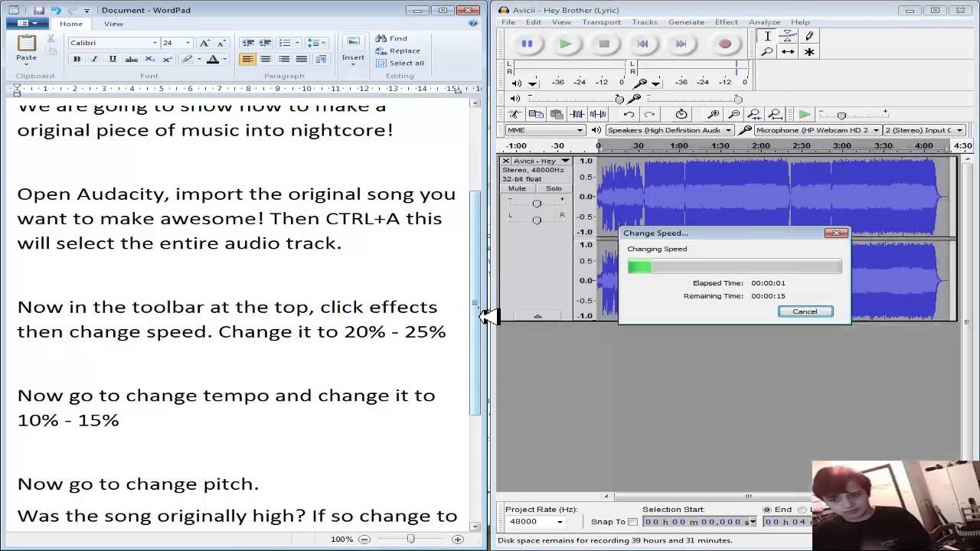Open the Analyze menu in Audacity
This screenshot has height=551, width=980.
(764, 22)
